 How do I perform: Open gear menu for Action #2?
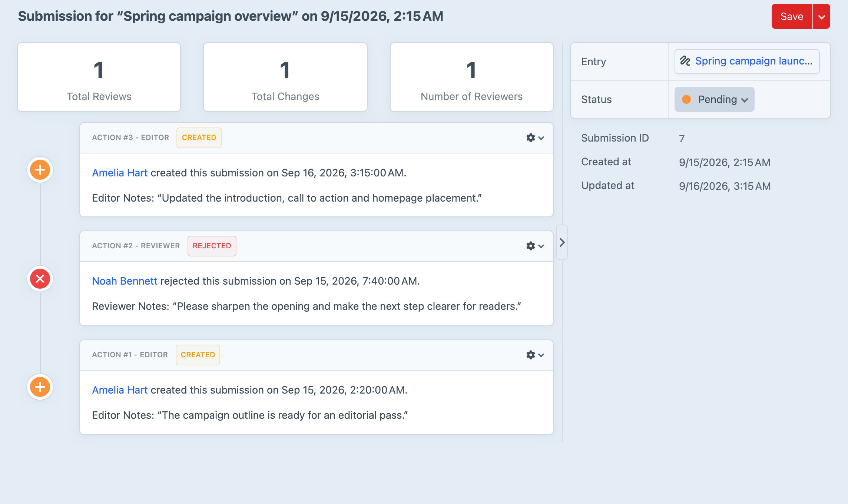click(x=531, y=246)
